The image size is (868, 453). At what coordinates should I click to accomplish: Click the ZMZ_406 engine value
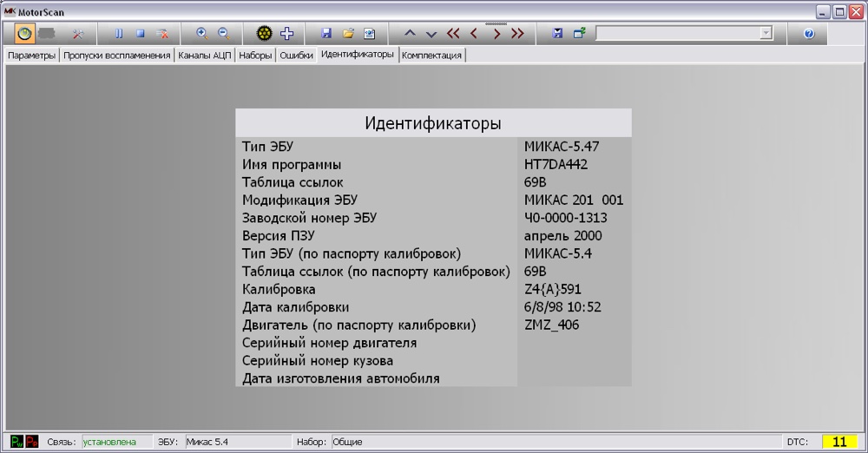click(x=551, y=325)
